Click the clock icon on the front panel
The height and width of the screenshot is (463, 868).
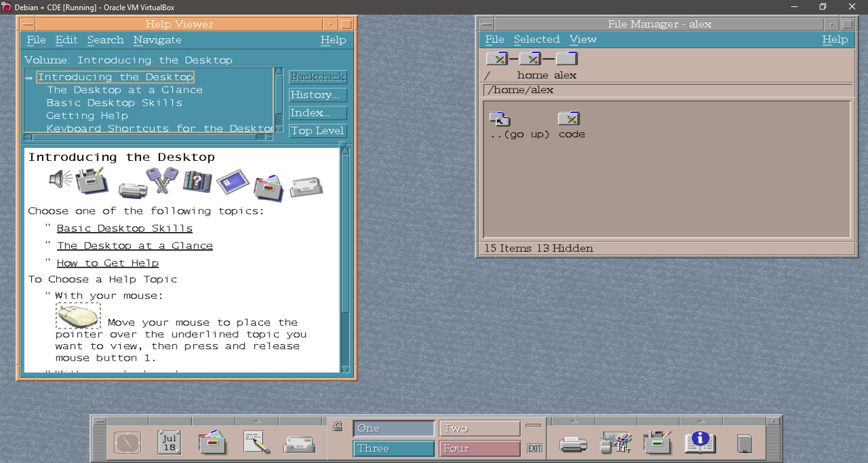click(x=127, y=442)
